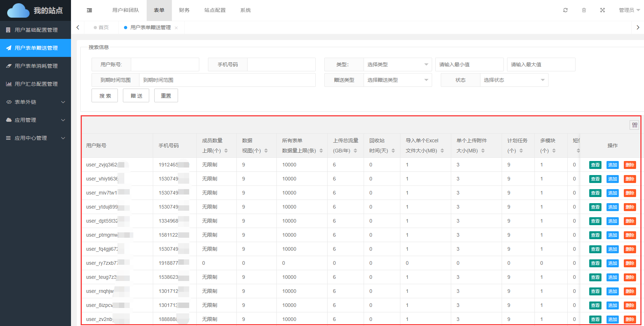The height and width of the screenshot is (326, 644).
Task: Open the 选择赠送类型 dropdown
Action: point(397,80)
